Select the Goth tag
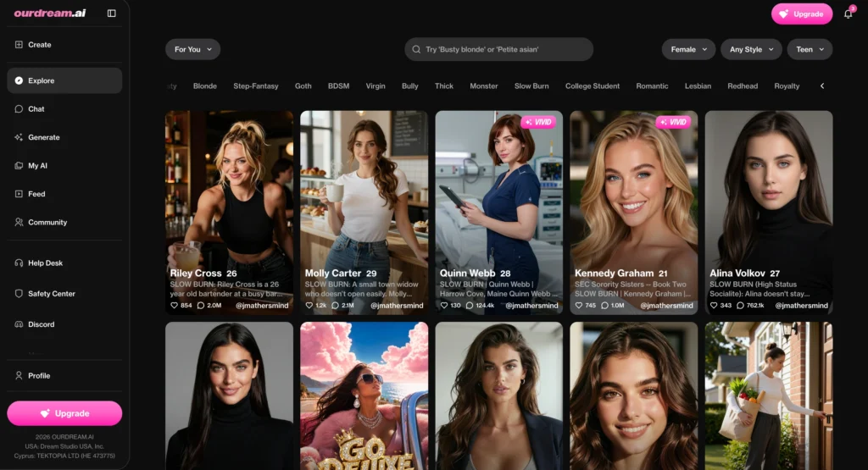868x470 pixels. coord(303,86)
